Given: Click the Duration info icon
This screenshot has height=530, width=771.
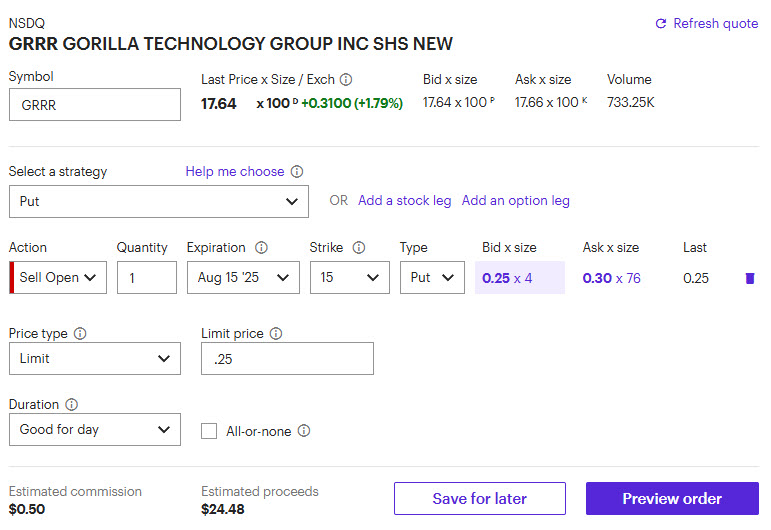Looking at the screenshot, I should (71, 405).
